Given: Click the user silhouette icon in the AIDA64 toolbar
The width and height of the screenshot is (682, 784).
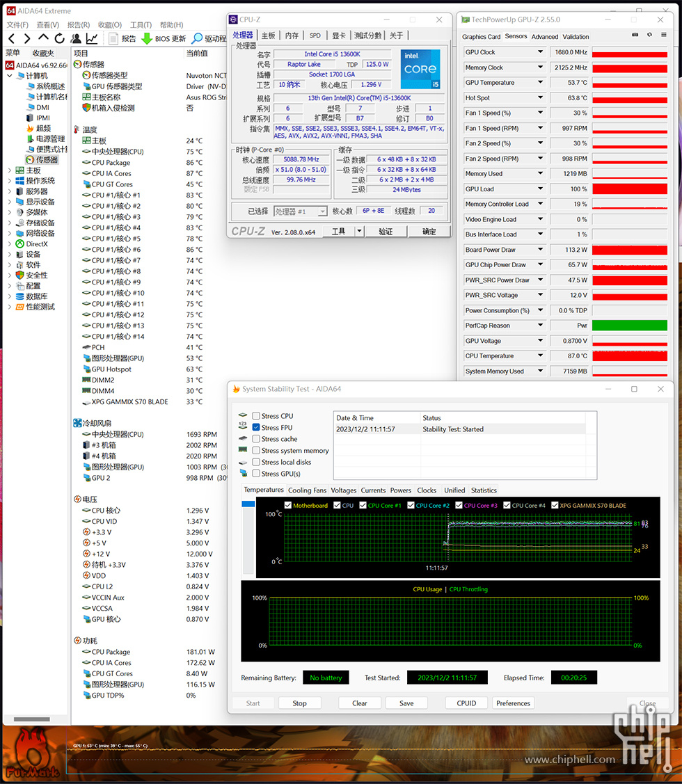Looking at the screenshot, I should click(76, 38).
